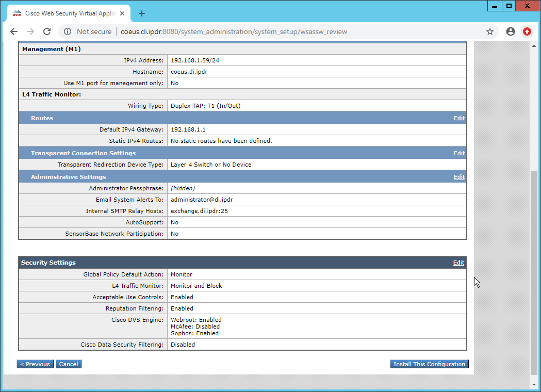
Task: Edit the Security Settings section
Action: pos(458,263)
